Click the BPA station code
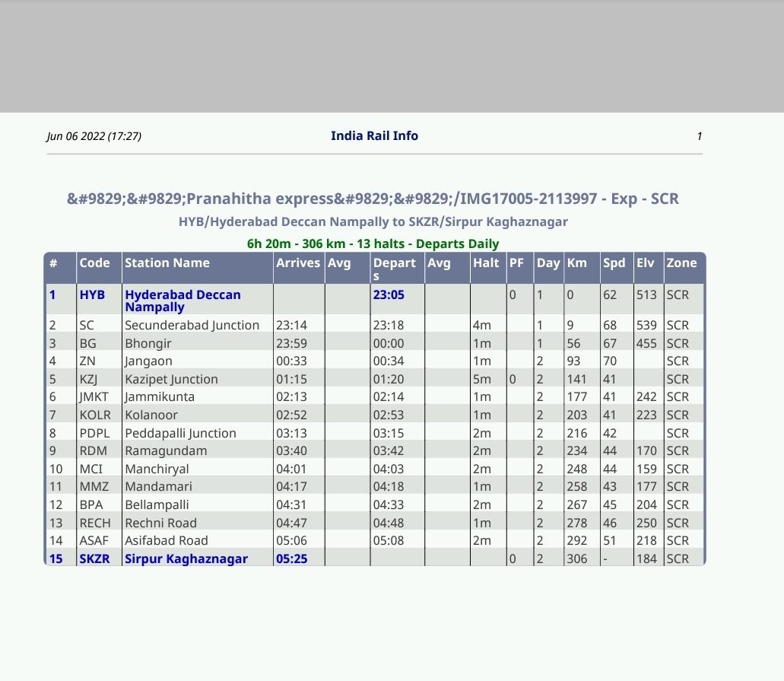 pyautogui.click(x=91, y=504)
